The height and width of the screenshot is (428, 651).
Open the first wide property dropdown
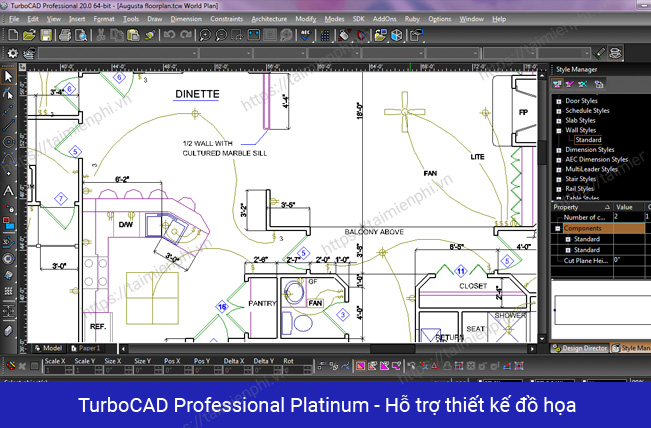coord(118,53)
